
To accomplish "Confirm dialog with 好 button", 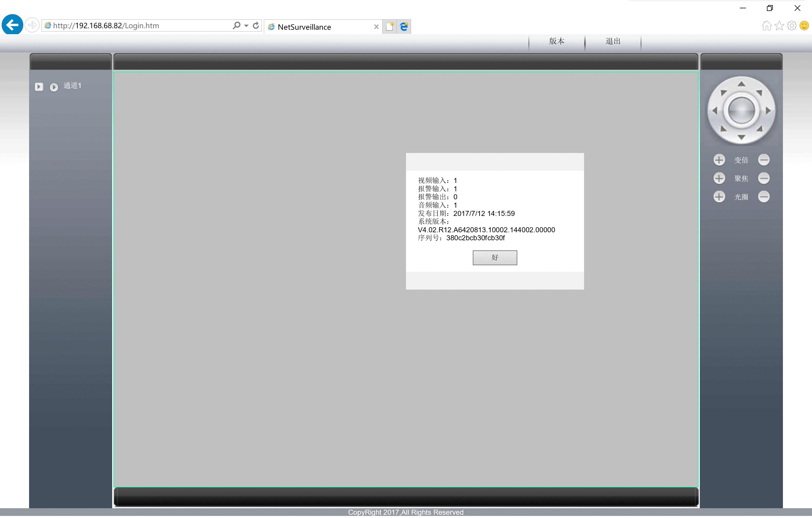I will 495,258.
